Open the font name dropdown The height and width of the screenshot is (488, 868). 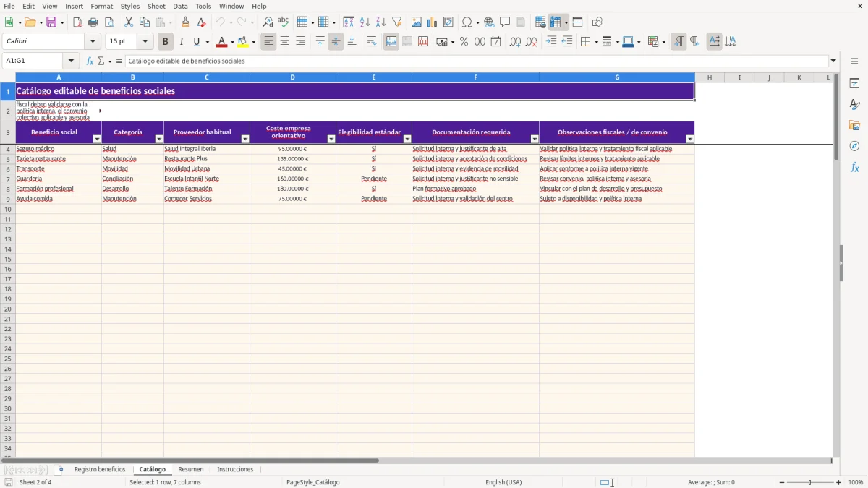[93, 42]
